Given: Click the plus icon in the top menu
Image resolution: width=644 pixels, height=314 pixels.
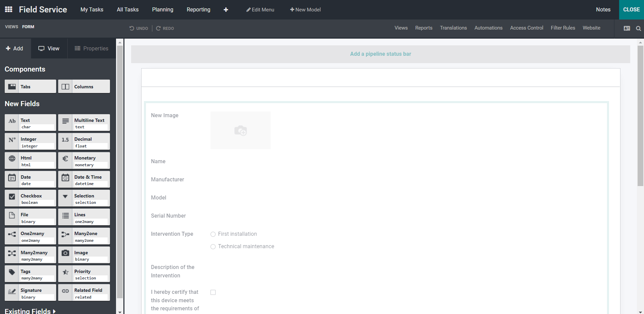Looking at the screenshot, I should point(226,10).
